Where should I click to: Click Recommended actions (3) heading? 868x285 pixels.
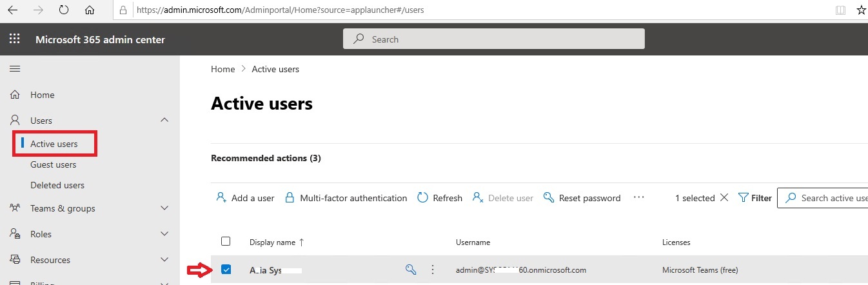point(266,158)
